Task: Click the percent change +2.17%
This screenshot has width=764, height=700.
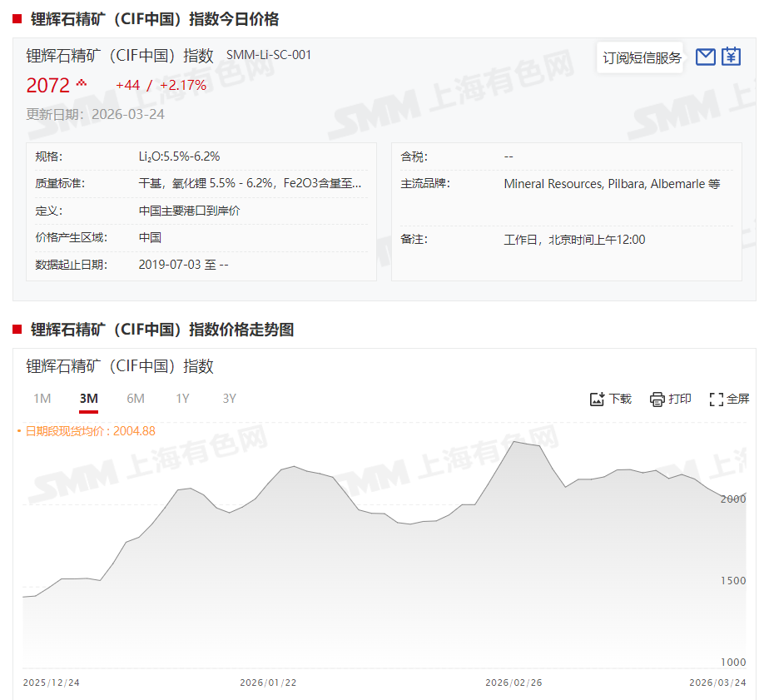Action: [x=183, y=85]
